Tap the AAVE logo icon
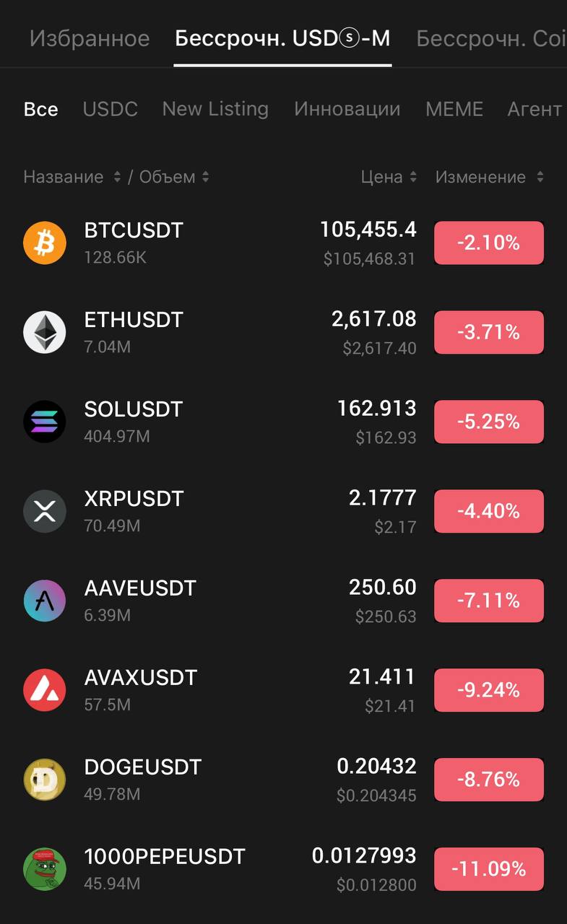567x924 pixels. 45,601
